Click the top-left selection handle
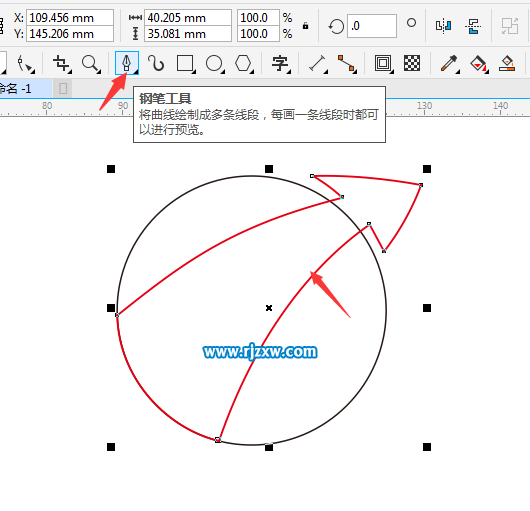Image resolution: width=530 pixels, height=511 pixels. pos(111,169)
